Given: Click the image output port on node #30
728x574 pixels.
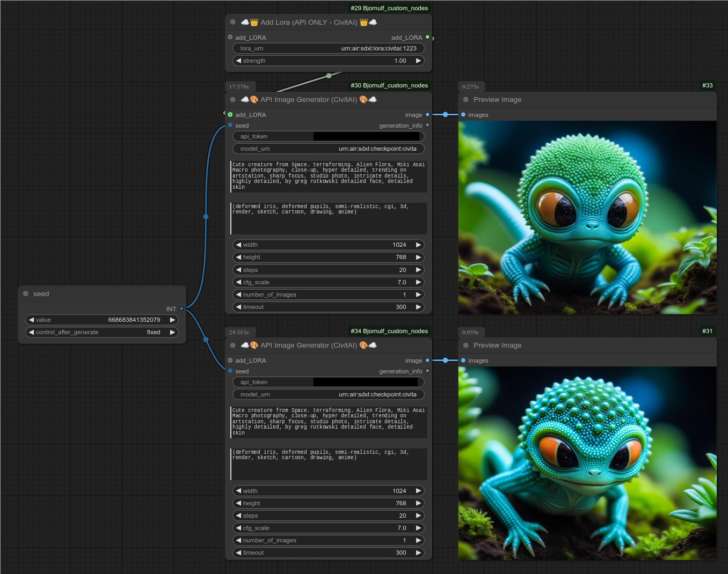Looking at the screenshot, I should coord(427,115).
